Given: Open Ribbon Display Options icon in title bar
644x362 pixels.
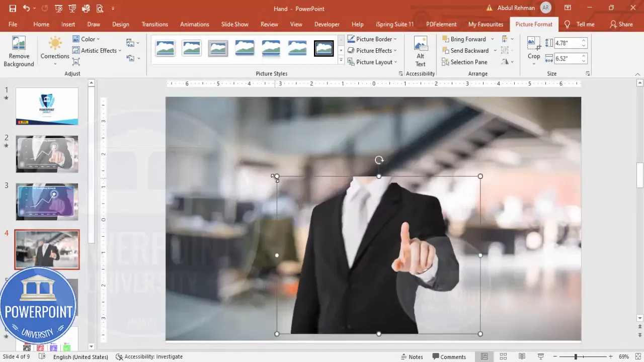Looking at the screenshot, I should (568, 8).
